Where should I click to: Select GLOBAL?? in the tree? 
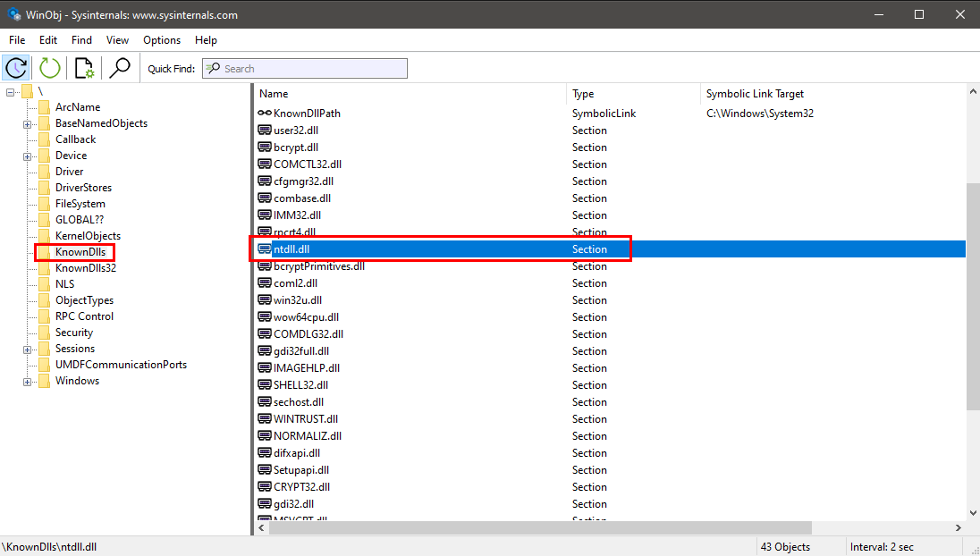80,219
